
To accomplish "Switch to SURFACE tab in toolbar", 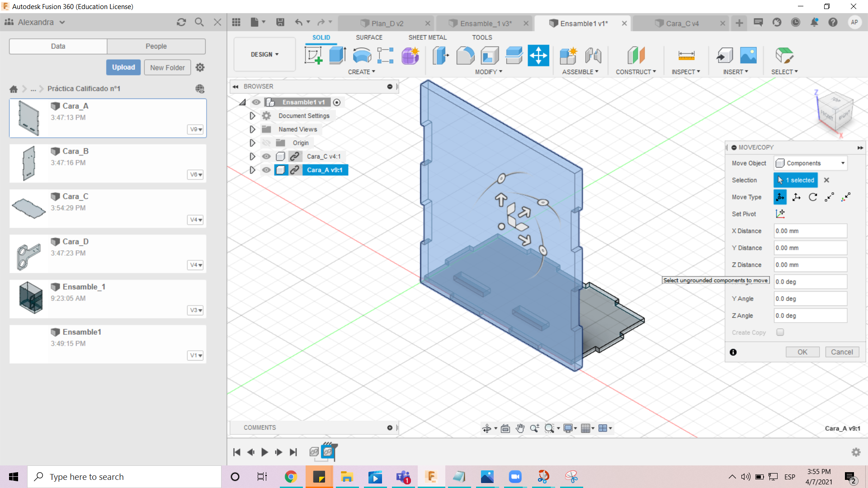I will (x=368, y=37).
